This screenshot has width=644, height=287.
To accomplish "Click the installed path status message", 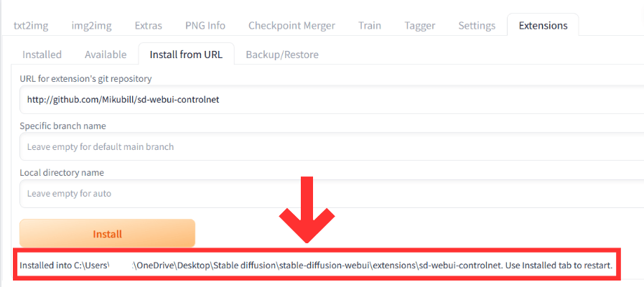I will (316, 265).
